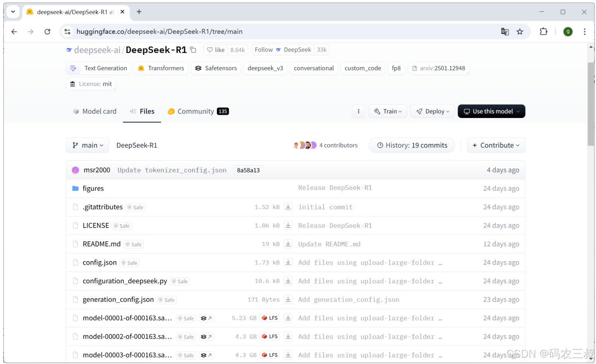Click the Safetensors pictogram on model-00002 row
This screenshot has height=364, width=596.
tap(206, 337)
